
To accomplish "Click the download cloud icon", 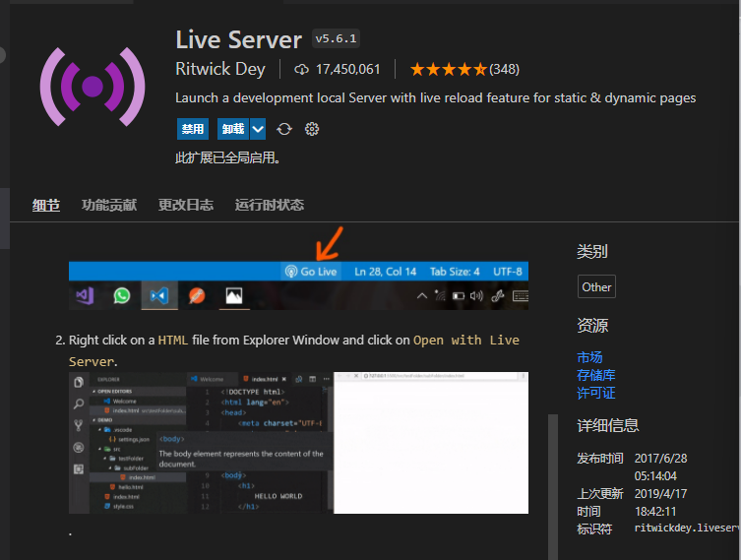I will pos(301,70).
